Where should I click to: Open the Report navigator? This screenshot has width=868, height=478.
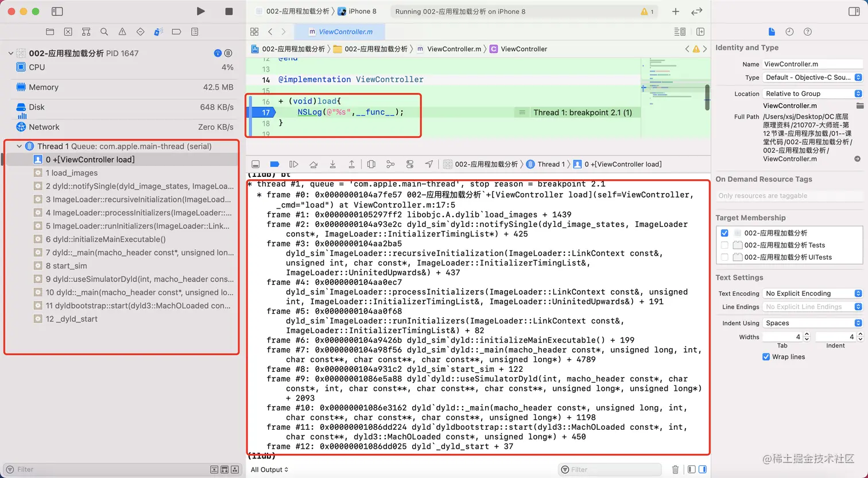pos(195,32)
